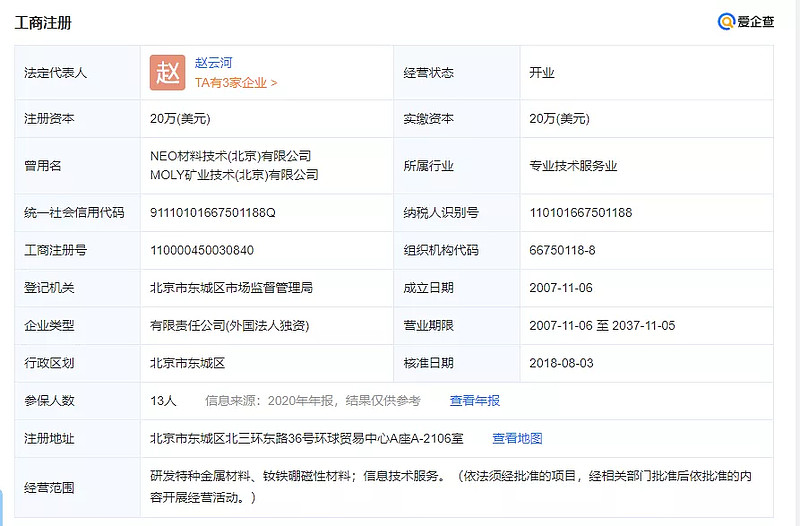The height and width of the screenshot is (526, 800).
Task: Select the 纳税人识别号 label
Action: [441, 213]
